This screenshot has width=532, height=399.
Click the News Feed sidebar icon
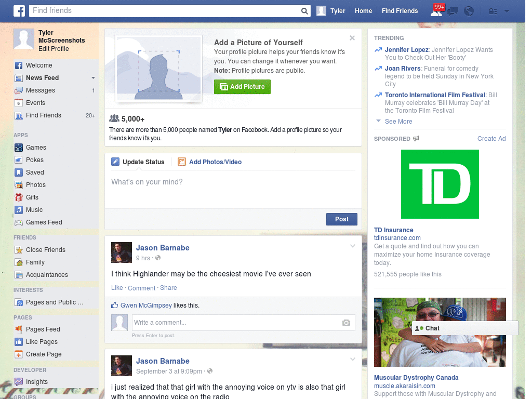click(x=19, y=78)
